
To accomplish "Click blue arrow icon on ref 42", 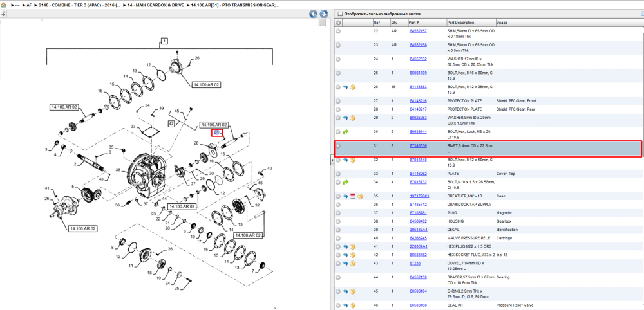I will point(345,255).
